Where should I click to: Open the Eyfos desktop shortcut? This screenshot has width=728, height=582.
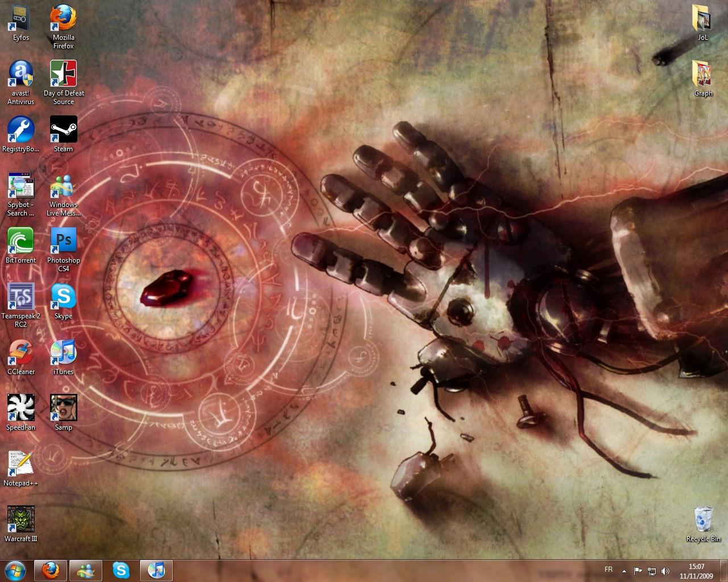[x=20, y=23]
